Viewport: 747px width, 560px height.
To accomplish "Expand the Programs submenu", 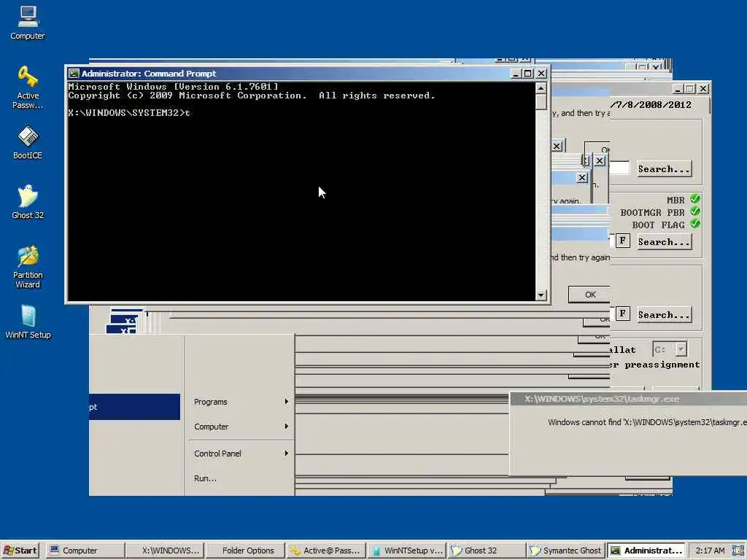I will [240, 402].
